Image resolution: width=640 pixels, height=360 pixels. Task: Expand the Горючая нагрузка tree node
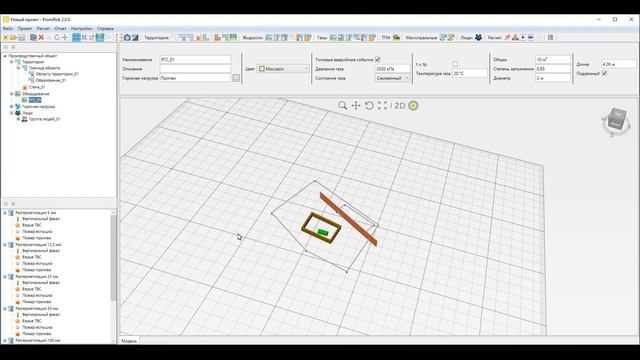tap(11, 107)
